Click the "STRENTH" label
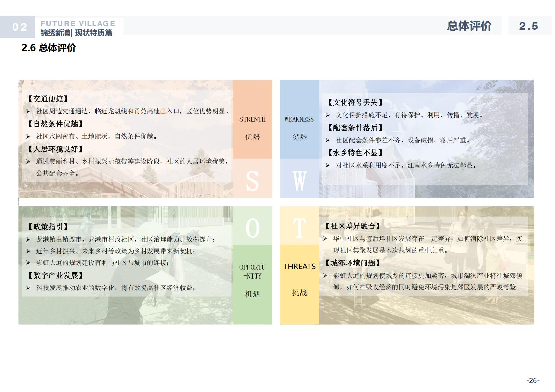555x392 pixels. (252, 119)
